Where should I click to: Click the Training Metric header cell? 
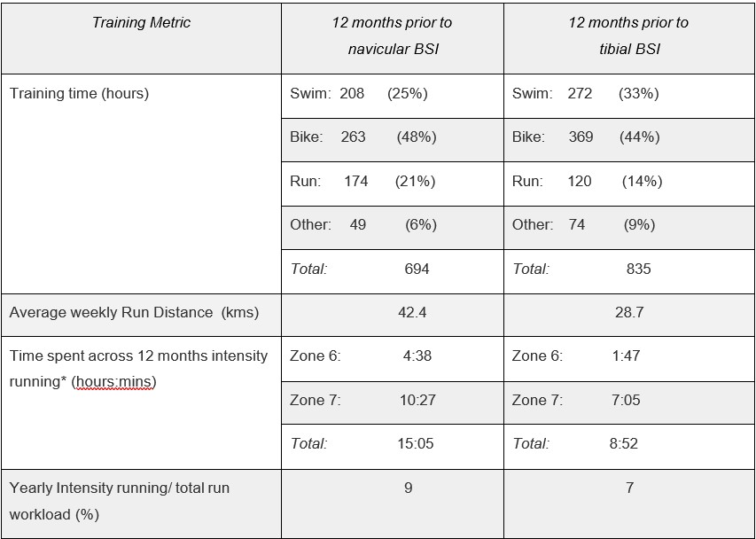(x=141, y=39)
